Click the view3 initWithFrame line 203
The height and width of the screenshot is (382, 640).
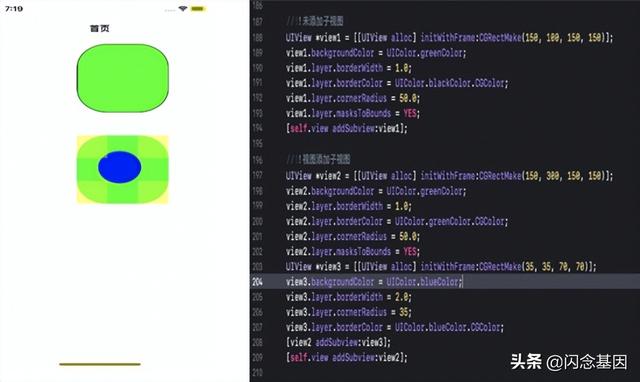point(441,267)
